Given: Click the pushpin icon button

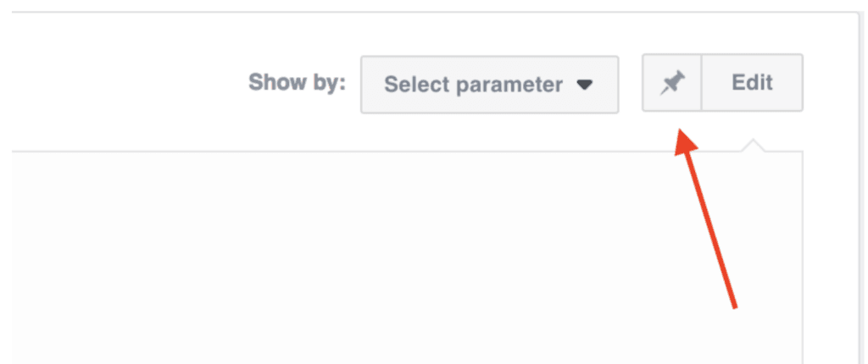Looking at the screenshot, I should [671, 82].
